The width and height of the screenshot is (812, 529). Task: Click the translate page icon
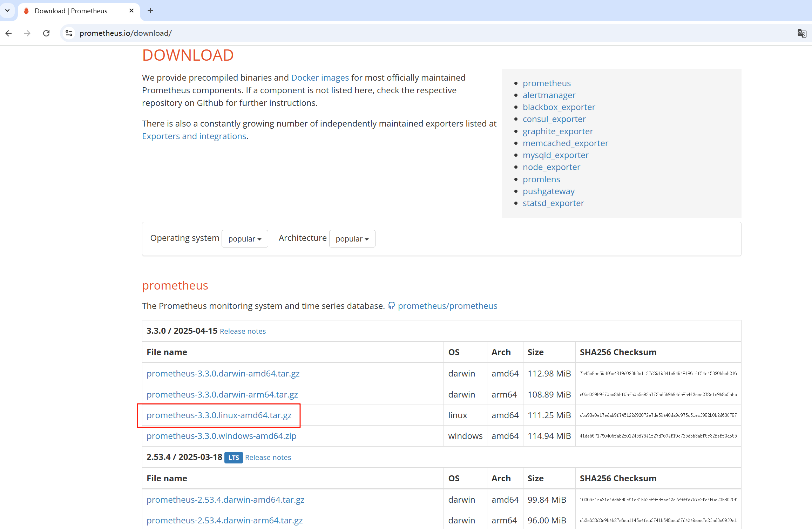pyautogui.click(x=802, y=33)
